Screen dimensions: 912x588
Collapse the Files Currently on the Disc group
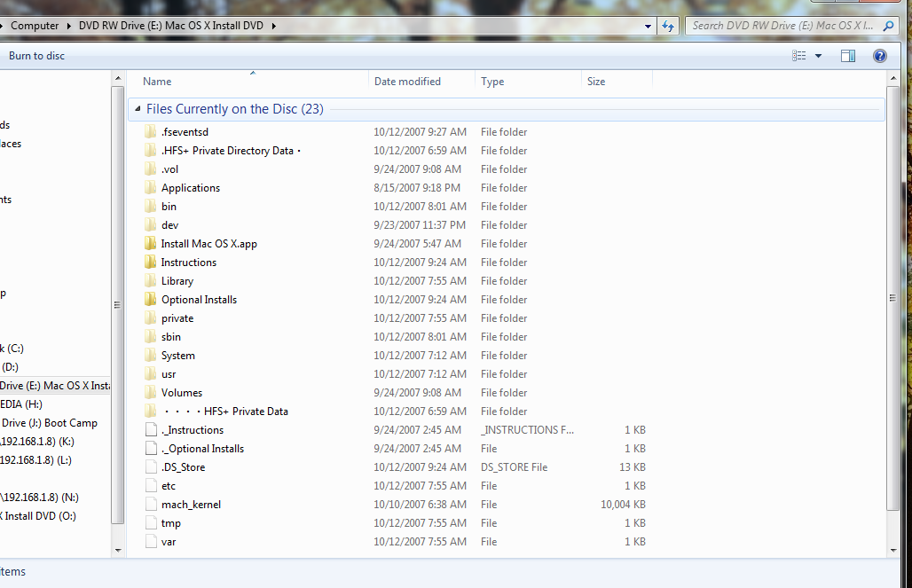138,109
